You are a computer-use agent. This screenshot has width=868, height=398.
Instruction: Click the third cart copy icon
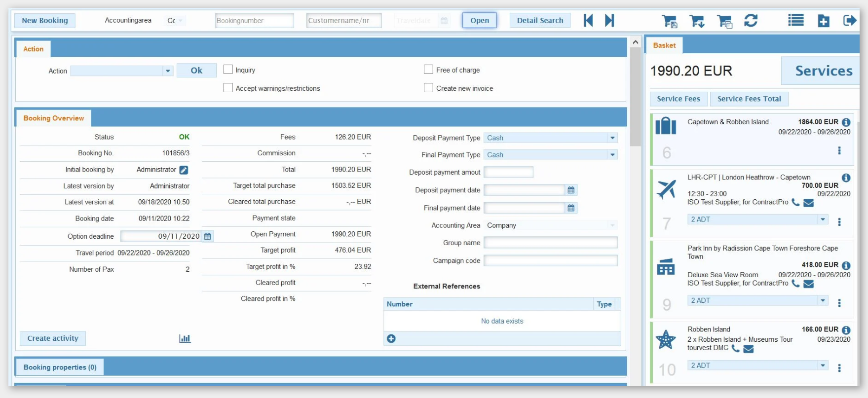point(724,21)
